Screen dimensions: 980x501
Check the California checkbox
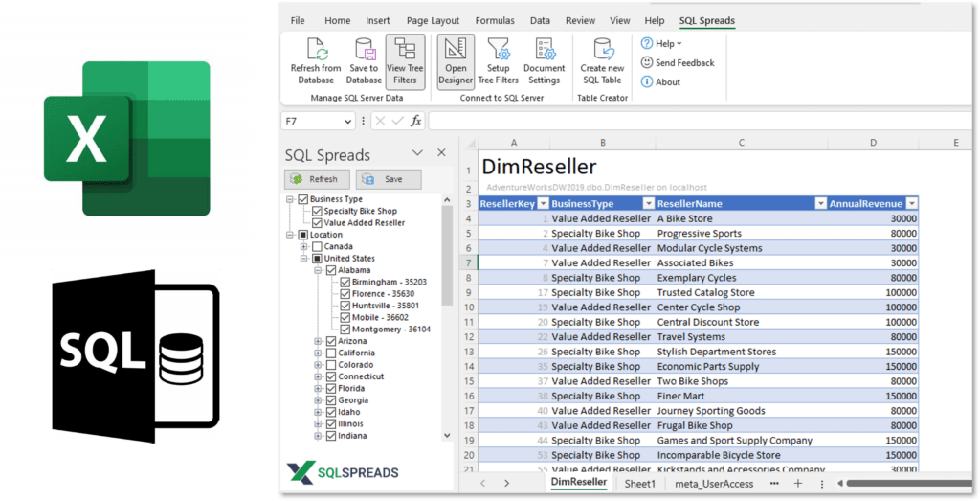[x=331, y=353]
